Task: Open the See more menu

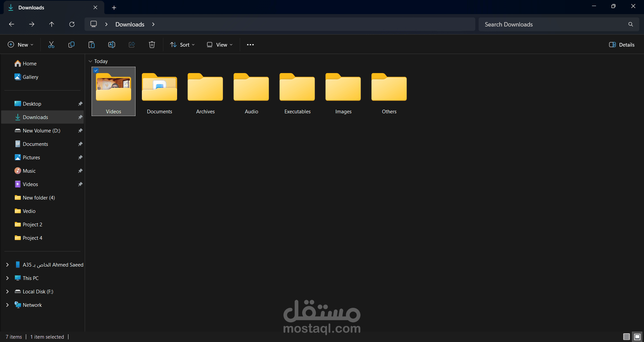Action: (250, 44)
